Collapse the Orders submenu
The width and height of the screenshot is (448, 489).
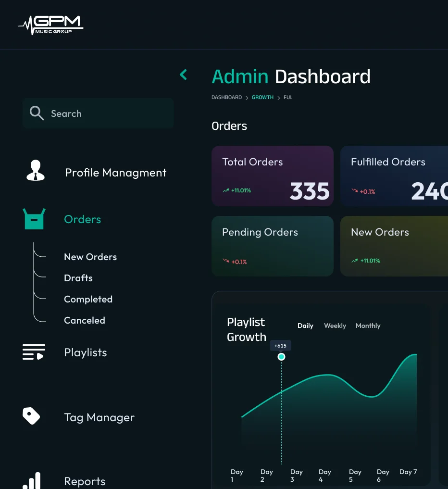click(x=82, y=219)
